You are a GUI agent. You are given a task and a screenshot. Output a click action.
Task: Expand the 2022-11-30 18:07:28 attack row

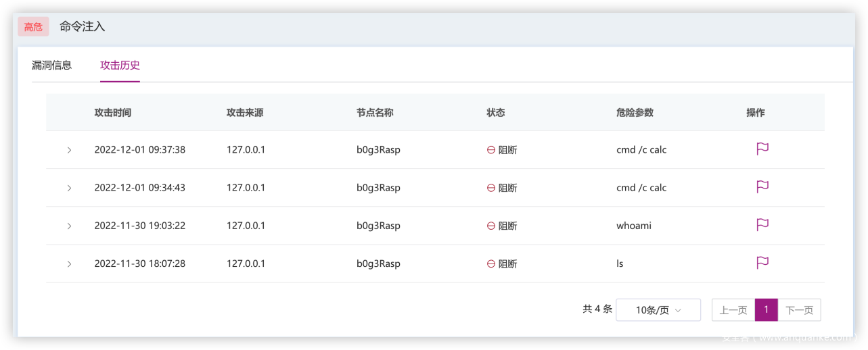coord(69,264)
